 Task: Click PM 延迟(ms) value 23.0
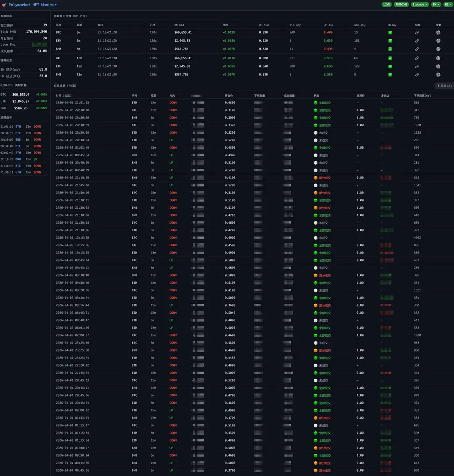(x=43, y=76)
